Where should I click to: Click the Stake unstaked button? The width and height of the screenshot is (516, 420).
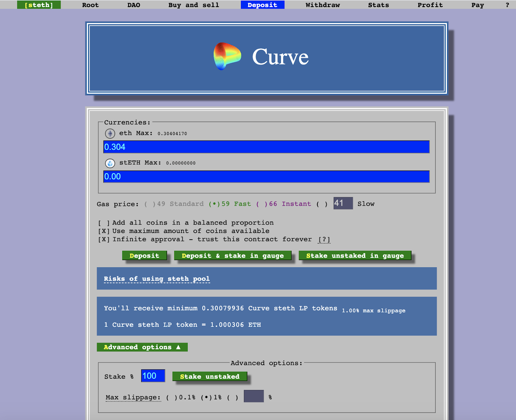point(210,376)
